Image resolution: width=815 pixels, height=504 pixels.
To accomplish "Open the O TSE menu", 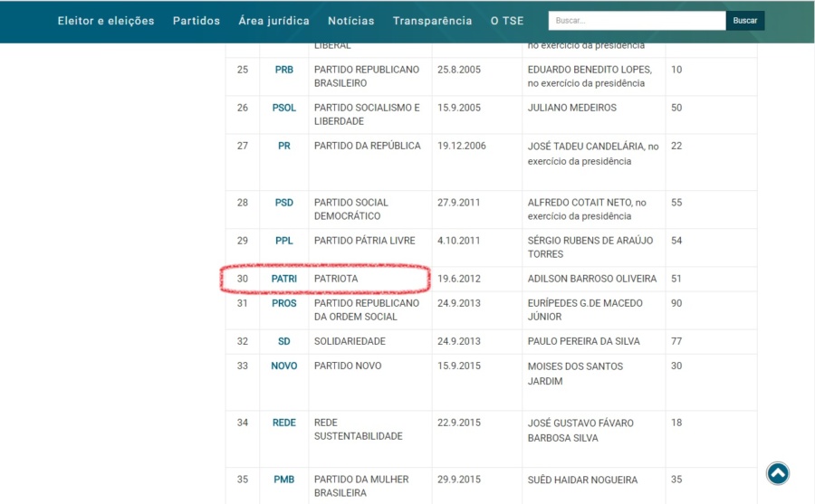I will click(507, 21).
